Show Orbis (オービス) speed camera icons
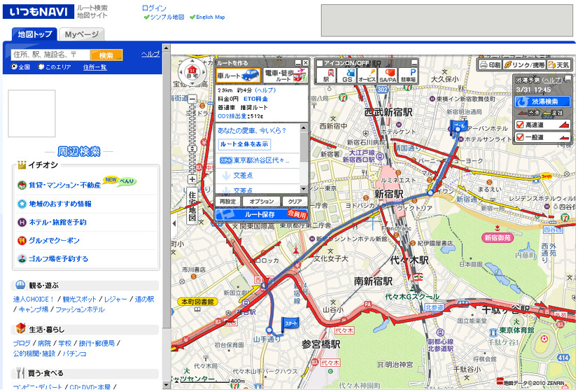The height and width of the screenshot is (392, 578). (367, 75)
